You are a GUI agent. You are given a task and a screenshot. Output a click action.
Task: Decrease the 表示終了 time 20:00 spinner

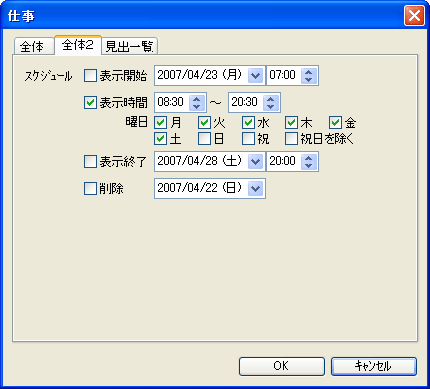pyautogui.click(x=309, y=166)
